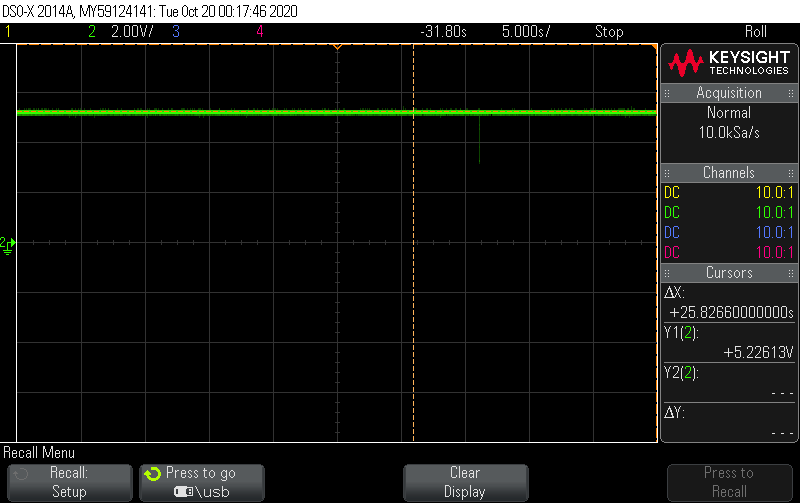Click the channel 2 ground reference marker
The width and height of the screenshot is (800, 503).
(7, 245)
